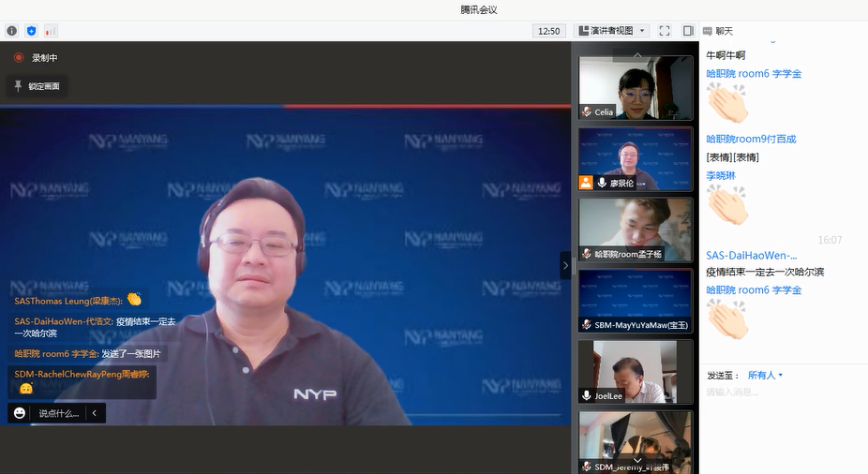Viewport: 868px width, 474px height.
Task: Click the red recording indicator
Action: click(x=19, y=57)
